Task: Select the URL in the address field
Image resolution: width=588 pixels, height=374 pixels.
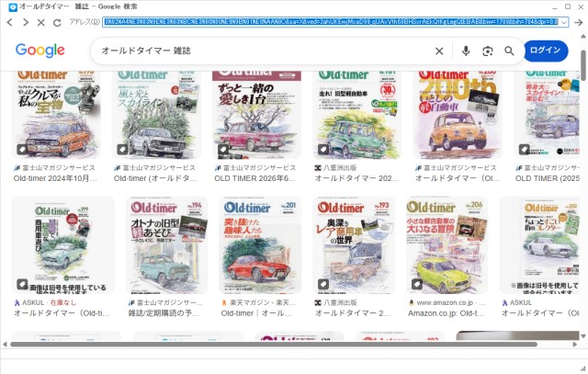Action: coord(331,22)
